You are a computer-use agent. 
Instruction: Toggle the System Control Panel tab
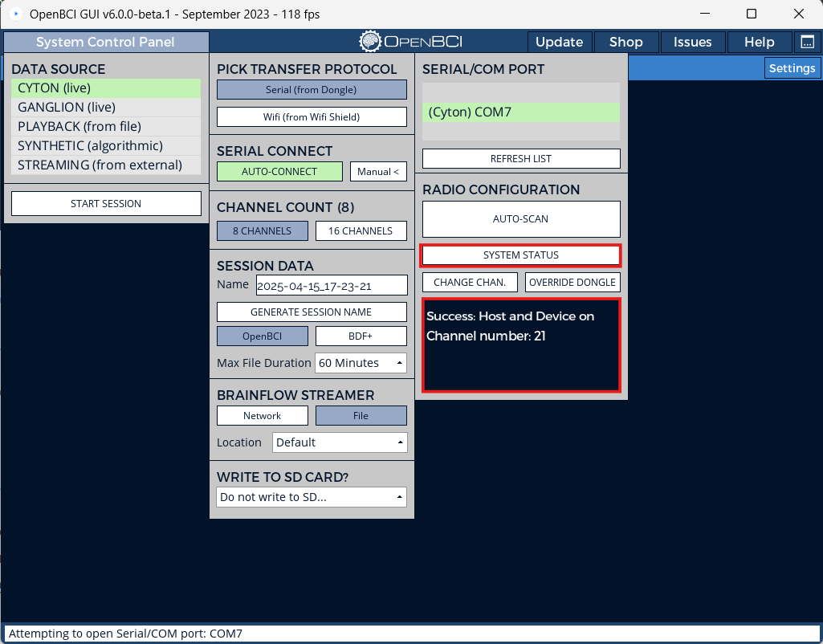[105, 43]
